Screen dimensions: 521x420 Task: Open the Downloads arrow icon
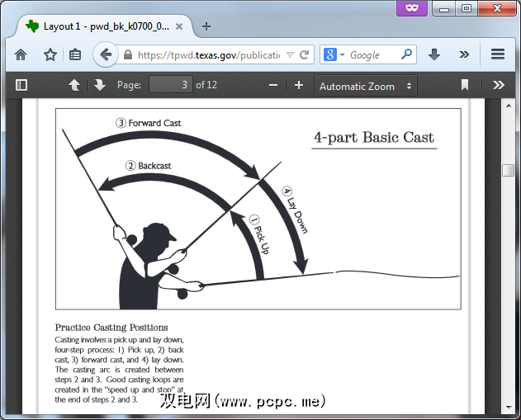coord(434,54)
